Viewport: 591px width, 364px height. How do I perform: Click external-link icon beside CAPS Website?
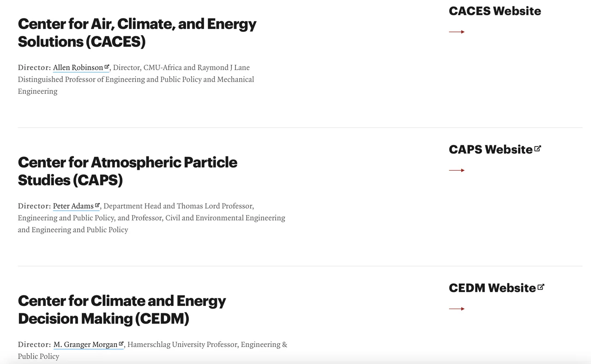coord(537,149)
